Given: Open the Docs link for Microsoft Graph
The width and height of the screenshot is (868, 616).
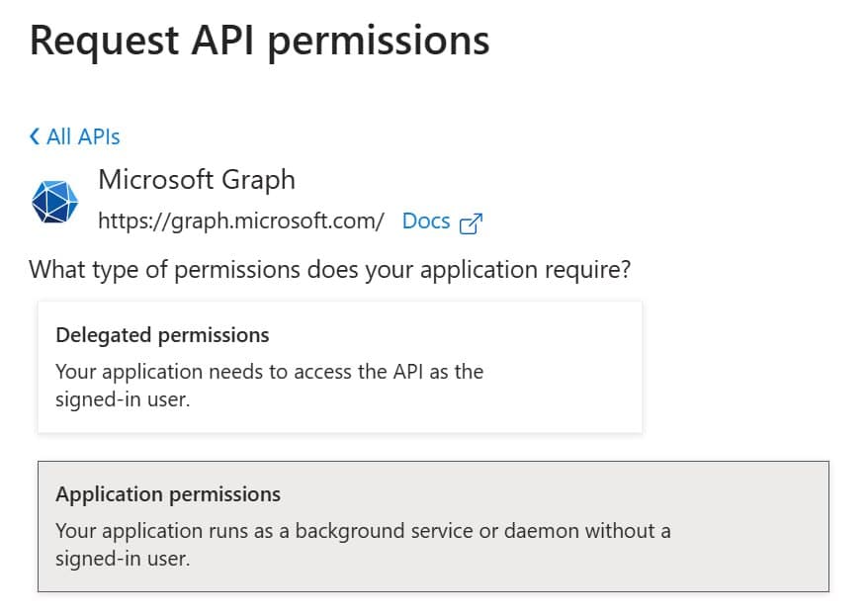Looking at the screenshot, I should pyautogui.click(x=426, y=221).
